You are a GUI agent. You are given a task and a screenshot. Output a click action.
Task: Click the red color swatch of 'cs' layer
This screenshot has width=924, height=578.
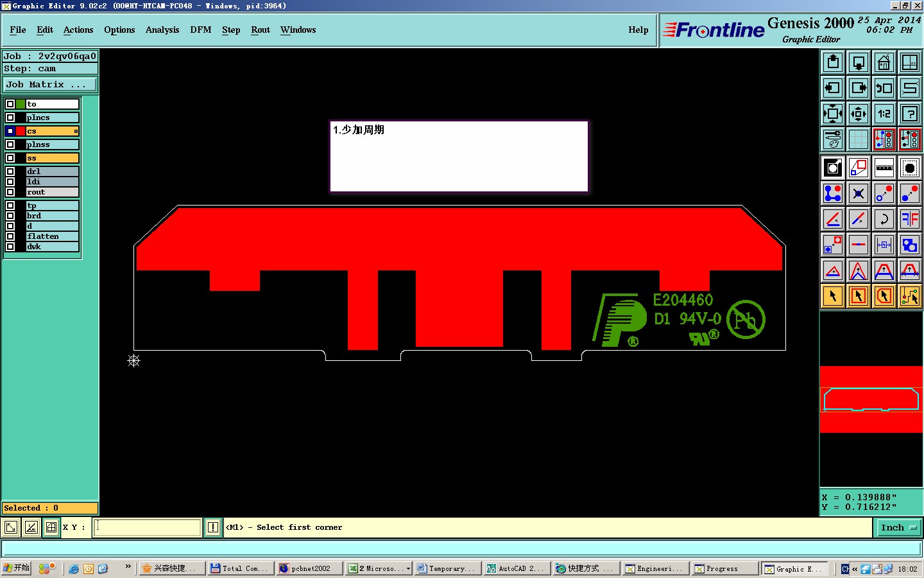pyautogui.click(x=21, y=131)
